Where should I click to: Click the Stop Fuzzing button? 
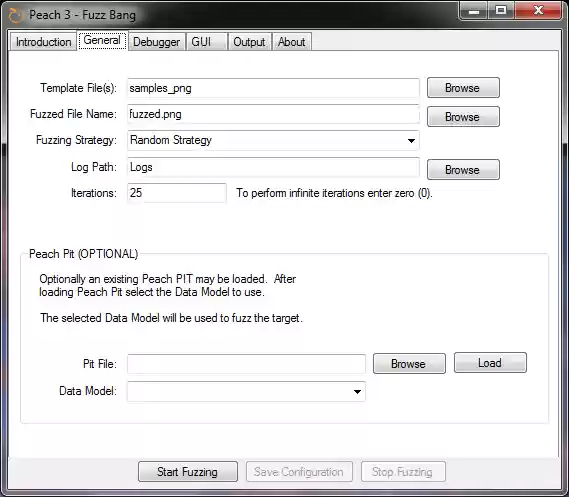point(403,472)
